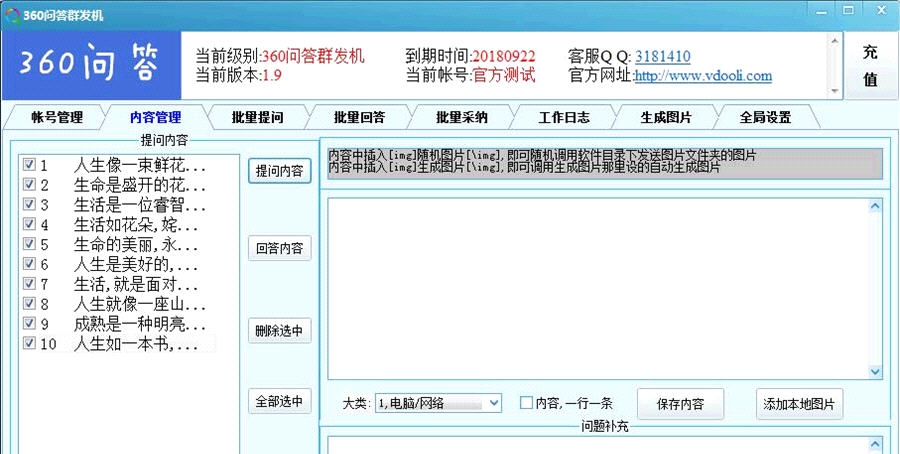Viewport: 900px width, 454px height.
Task: Toggle checkbox for item 6 人生是美好的
Action: (29, 264)
